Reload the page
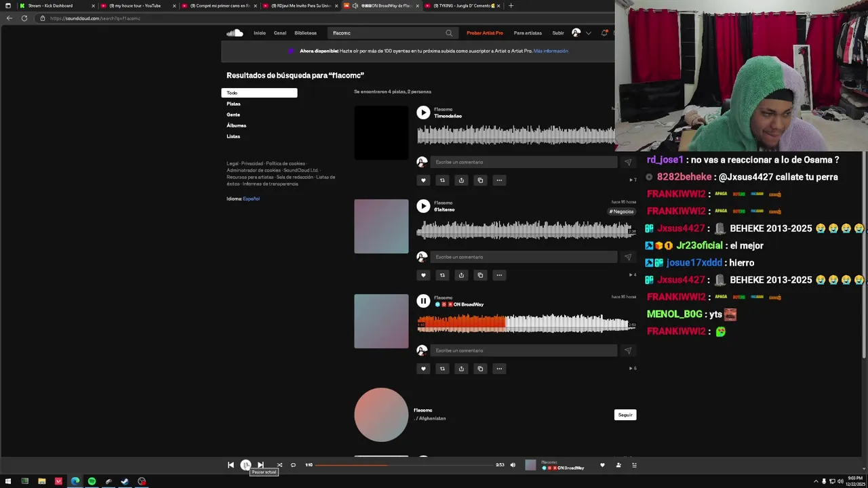This screenshot has height=488, width=868. pos(24,18)
